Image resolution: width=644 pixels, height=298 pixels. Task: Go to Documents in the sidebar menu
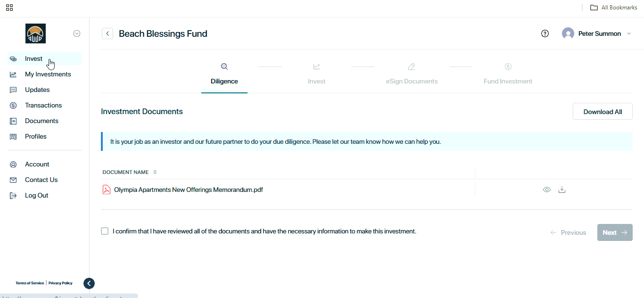pyautogui.click(x=41, y=121)
